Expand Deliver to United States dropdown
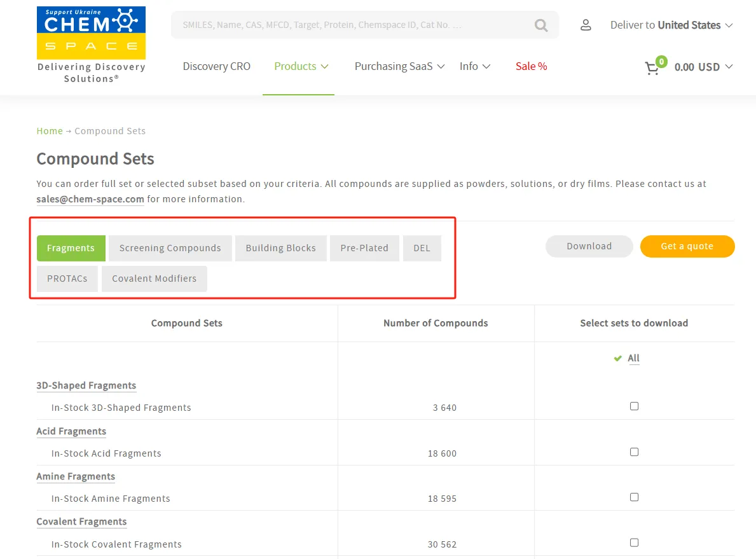756x559 pixels. click(671, 25)
